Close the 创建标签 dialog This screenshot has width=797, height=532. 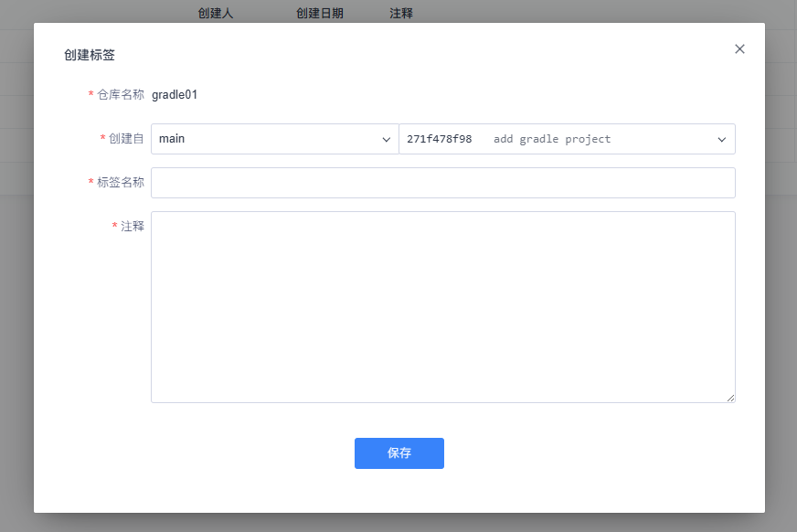(x=739, y=49)
